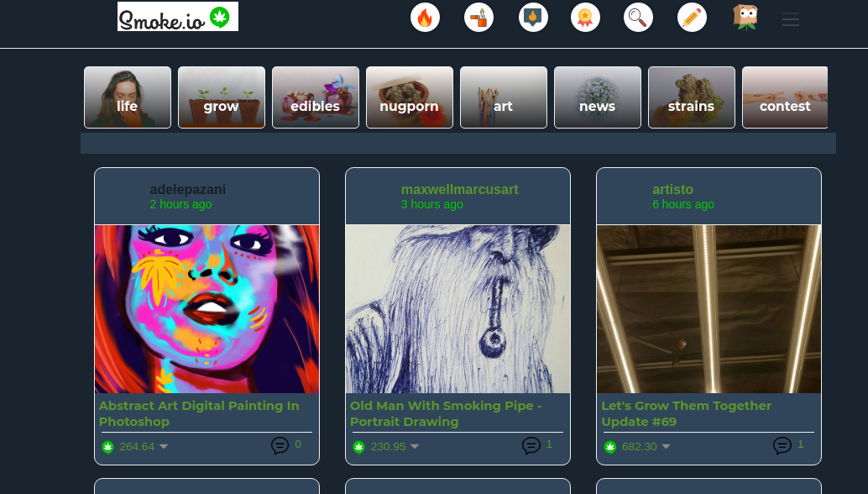This screenshot has width=868, height=494.
Task: Open "Old Man With Smoking Pipe" post title
Action: (x=446, y=413)
